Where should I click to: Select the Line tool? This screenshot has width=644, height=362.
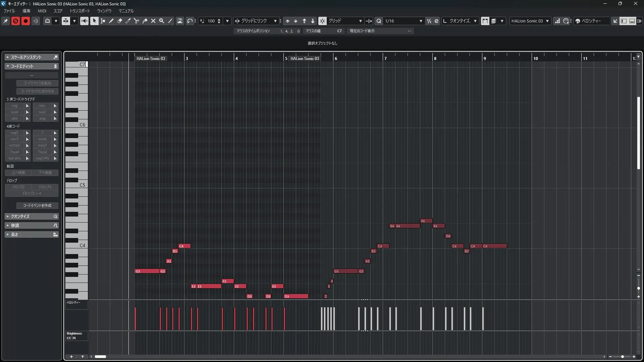[x=170, y=21]
